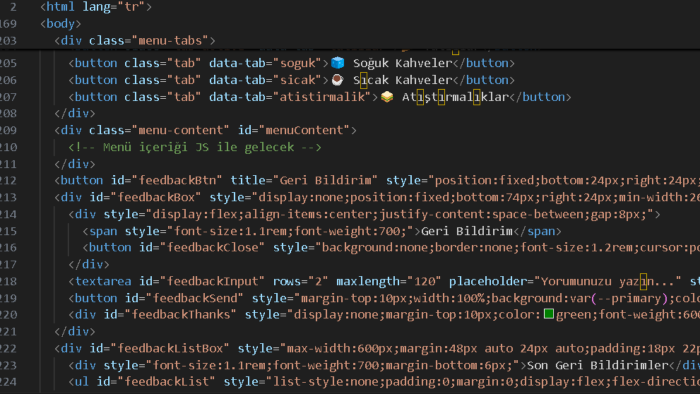The width and height of the screenshot is (700, 394).
Task: Click the text 'Sıcak Kahveler' on line 206
Action: click(x=403, y=80)
